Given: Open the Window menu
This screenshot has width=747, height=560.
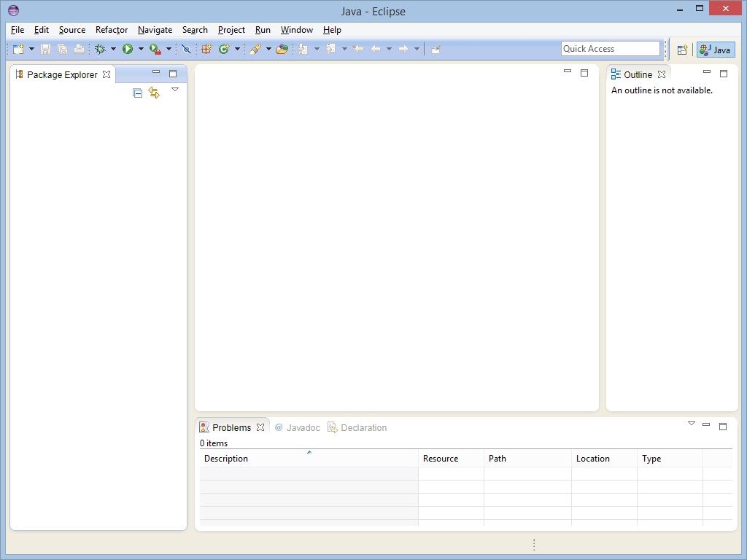Looking at the screenshot, I should point(297,29).
